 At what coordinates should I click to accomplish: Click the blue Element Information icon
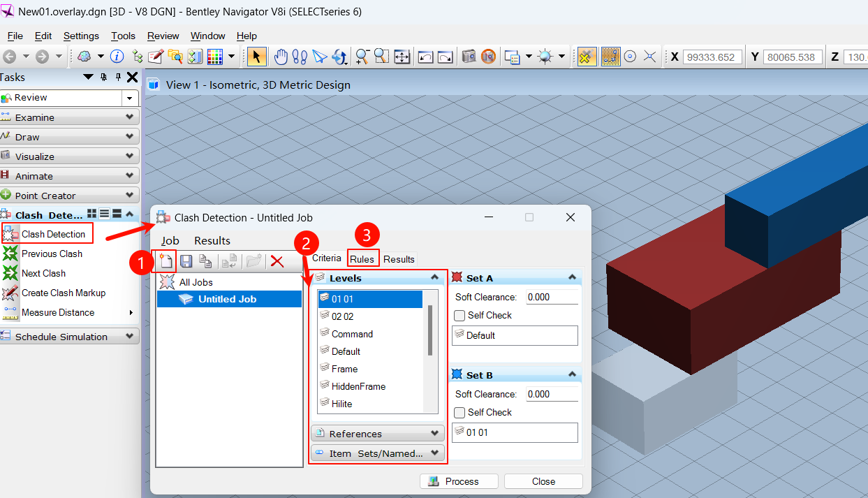[117, 57]
